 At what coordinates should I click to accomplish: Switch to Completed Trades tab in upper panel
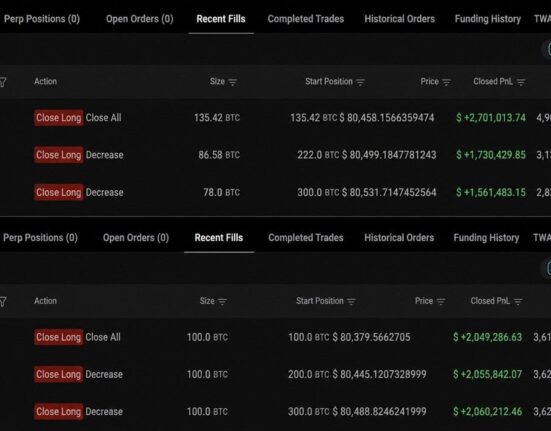click(306, 19)
